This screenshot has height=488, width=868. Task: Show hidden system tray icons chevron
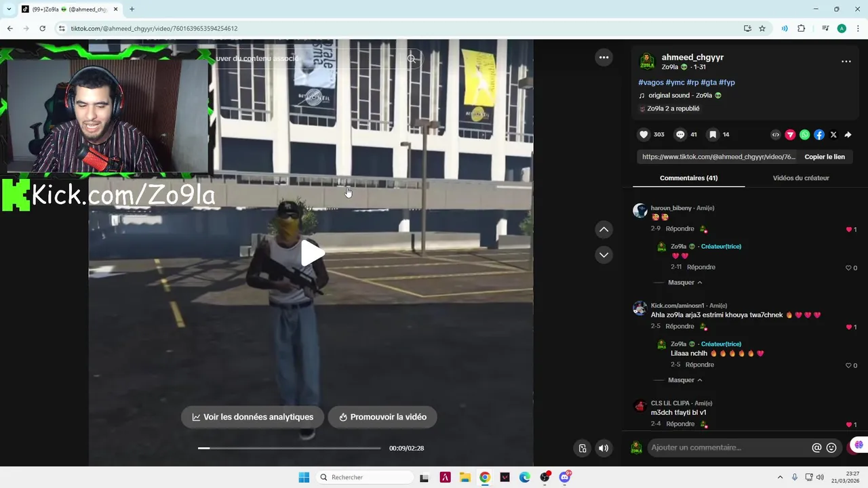point(780,477)
